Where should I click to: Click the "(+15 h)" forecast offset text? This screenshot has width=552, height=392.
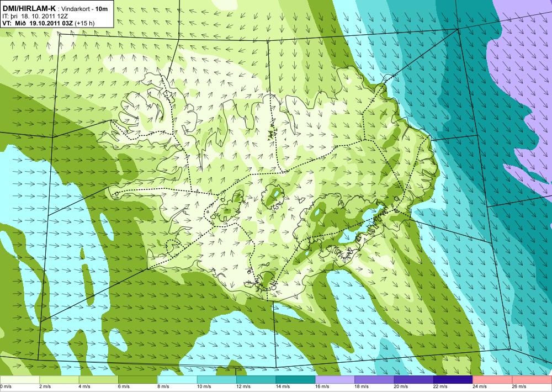tap(84, 24)
